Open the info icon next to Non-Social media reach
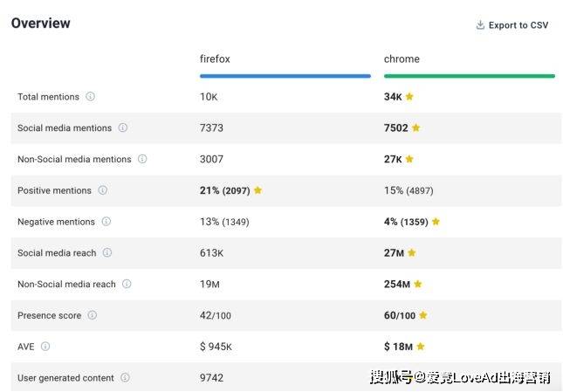 (x=127, y=284)
